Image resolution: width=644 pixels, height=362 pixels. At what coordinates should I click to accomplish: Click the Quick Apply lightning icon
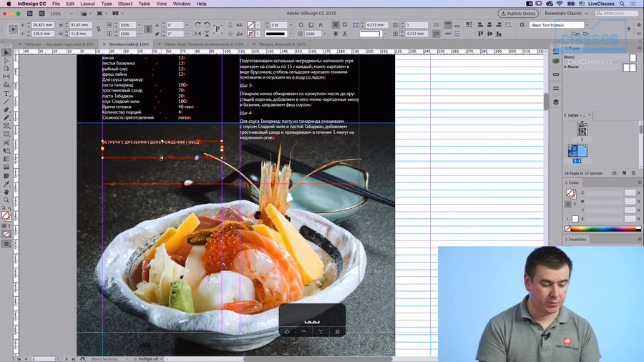[629, 29]
